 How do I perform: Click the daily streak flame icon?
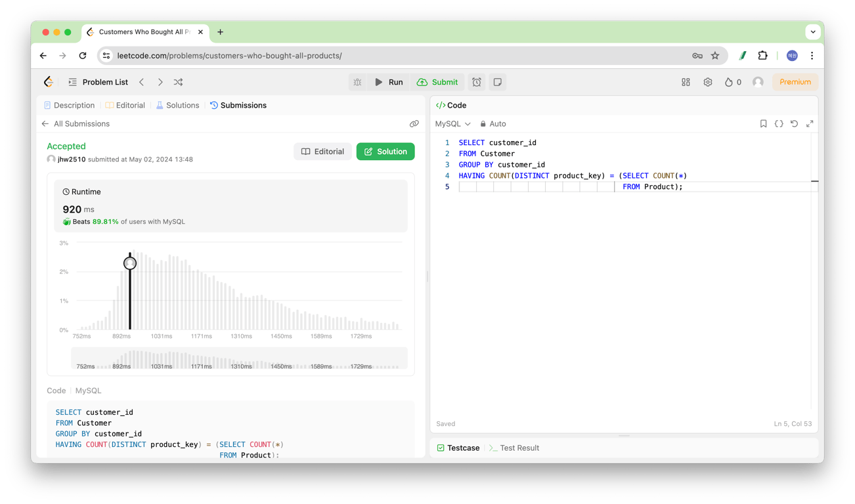[x=729, y=81]
